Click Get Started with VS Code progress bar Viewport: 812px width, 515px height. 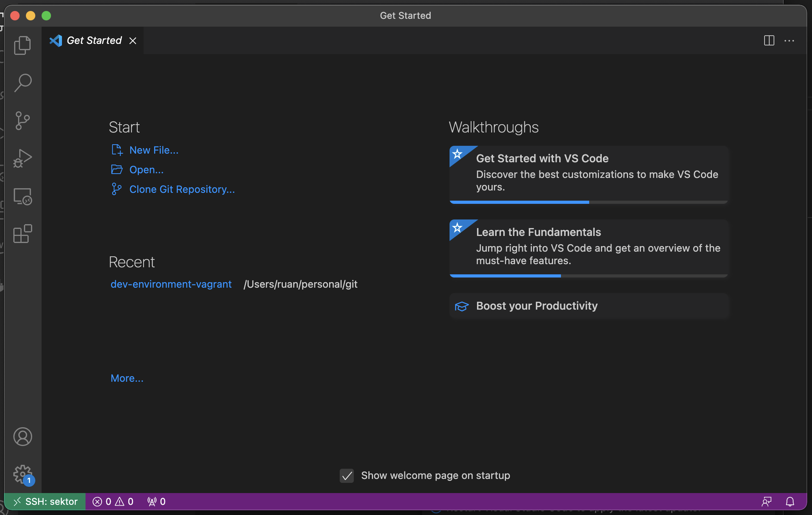pos(588,202)
